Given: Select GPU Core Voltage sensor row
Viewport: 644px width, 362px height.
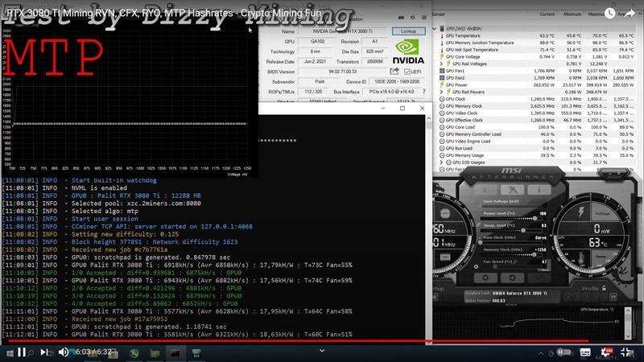Looking at the screenshot, I should pyautogui.click(x=536, y=56).
